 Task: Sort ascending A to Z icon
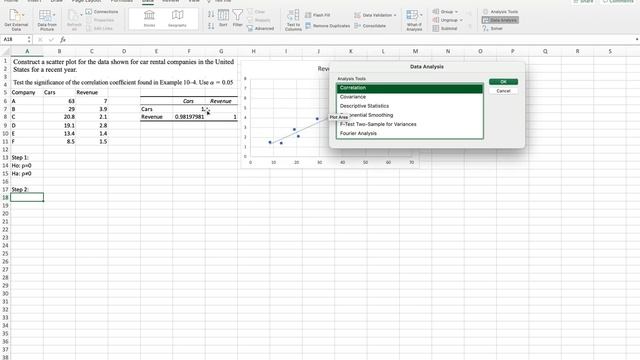[x=211, y=14]
